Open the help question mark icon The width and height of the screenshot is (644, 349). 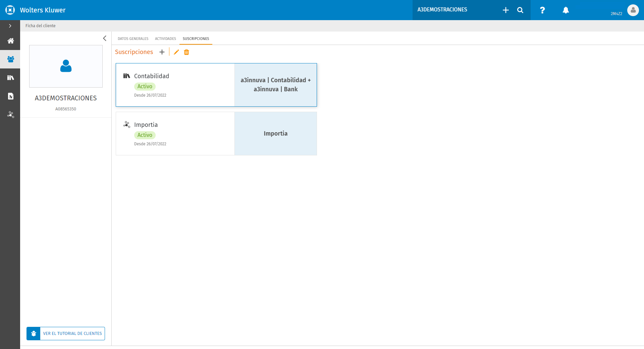(x=542, y=10)
